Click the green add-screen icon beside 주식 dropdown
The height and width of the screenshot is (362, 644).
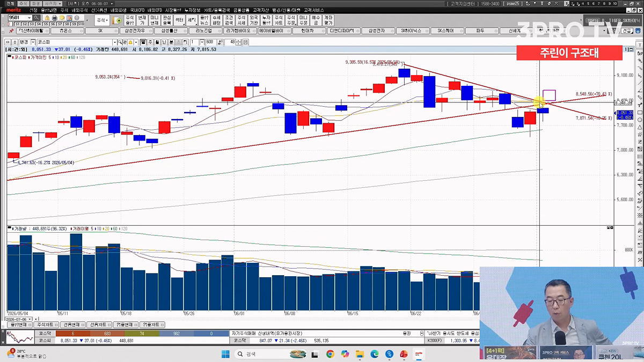[117, 20]
